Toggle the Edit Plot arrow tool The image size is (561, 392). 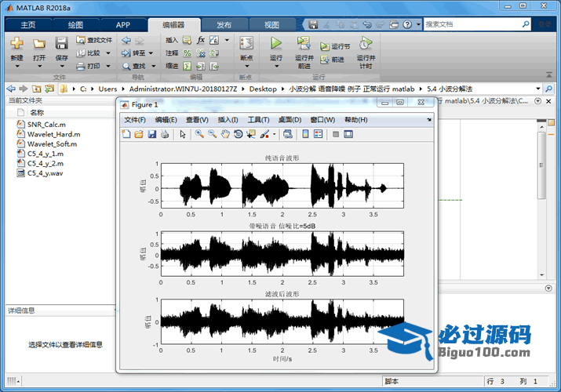[x=183, y=134]
